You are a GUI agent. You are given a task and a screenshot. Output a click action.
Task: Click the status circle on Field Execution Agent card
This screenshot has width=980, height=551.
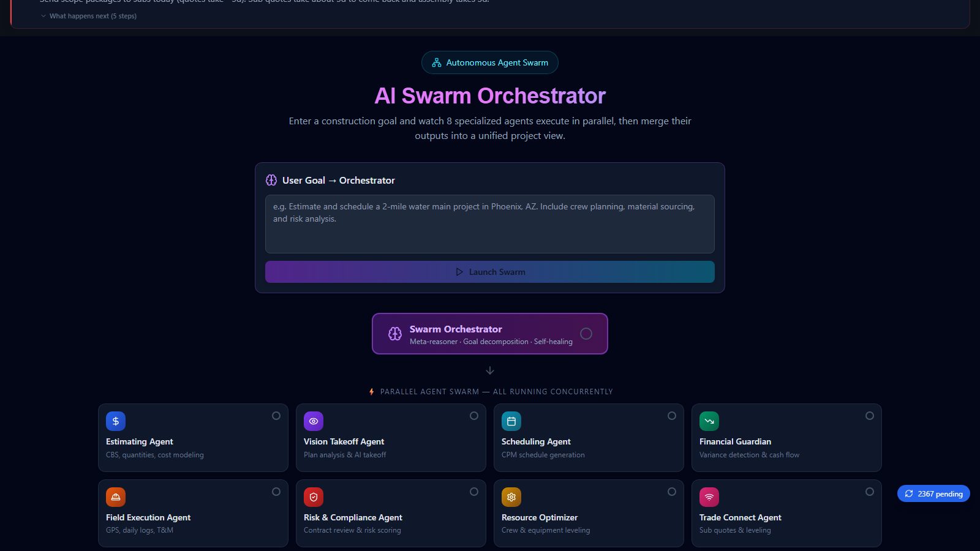276,492
